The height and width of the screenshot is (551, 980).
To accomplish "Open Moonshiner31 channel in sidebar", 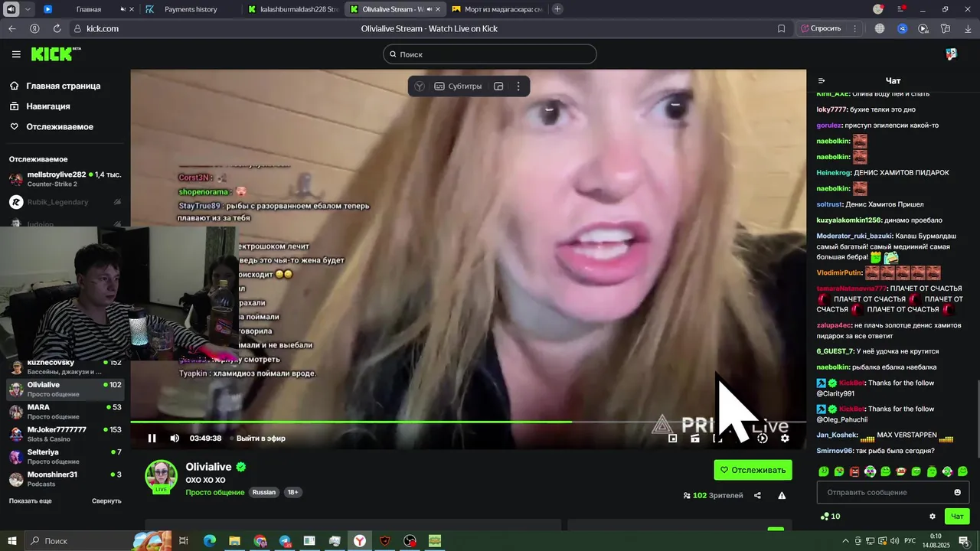I will pos(65,479).
